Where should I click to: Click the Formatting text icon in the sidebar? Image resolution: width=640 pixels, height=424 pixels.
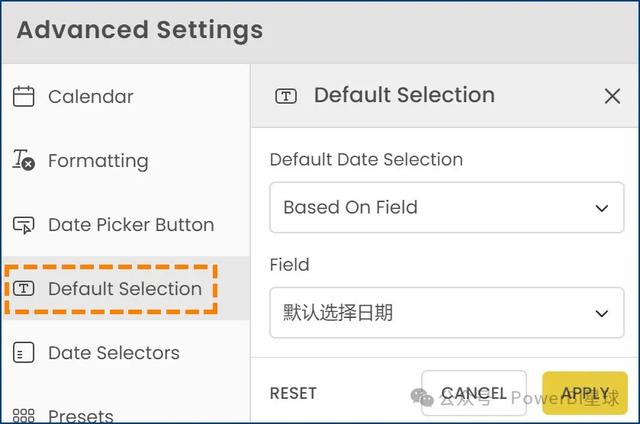[x=23, y=160]
